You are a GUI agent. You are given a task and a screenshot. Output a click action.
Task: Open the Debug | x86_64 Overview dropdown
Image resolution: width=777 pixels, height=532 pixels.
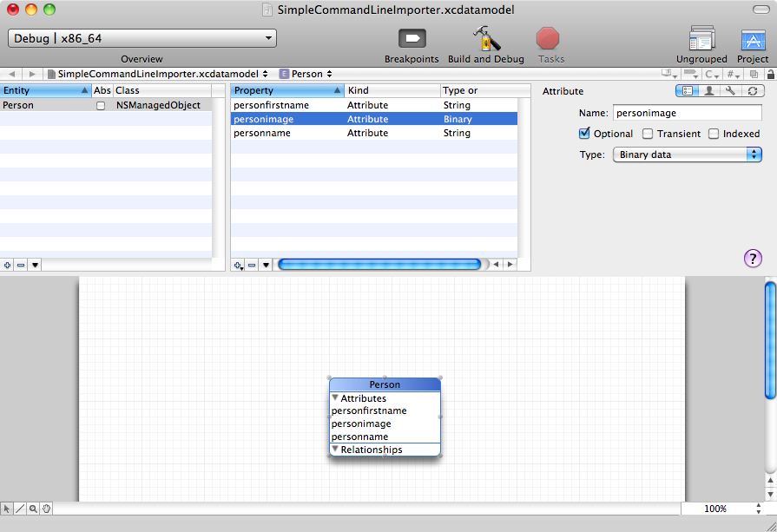click(x=142, y=38)
